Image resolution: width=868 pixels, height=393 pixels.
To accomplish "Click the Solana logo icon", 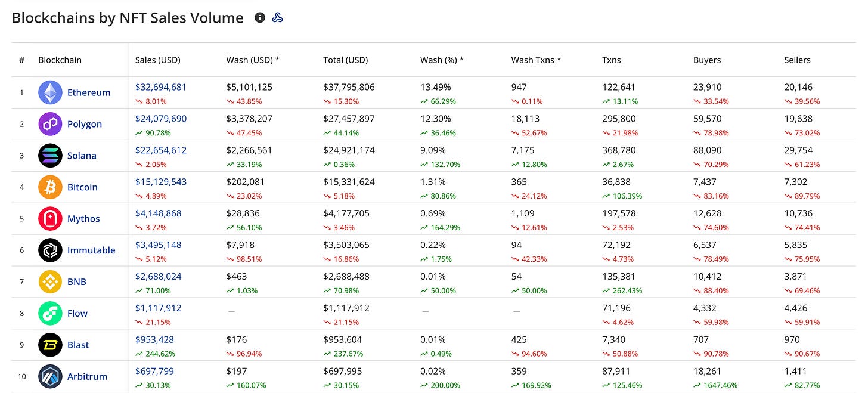I will point(50,156).
